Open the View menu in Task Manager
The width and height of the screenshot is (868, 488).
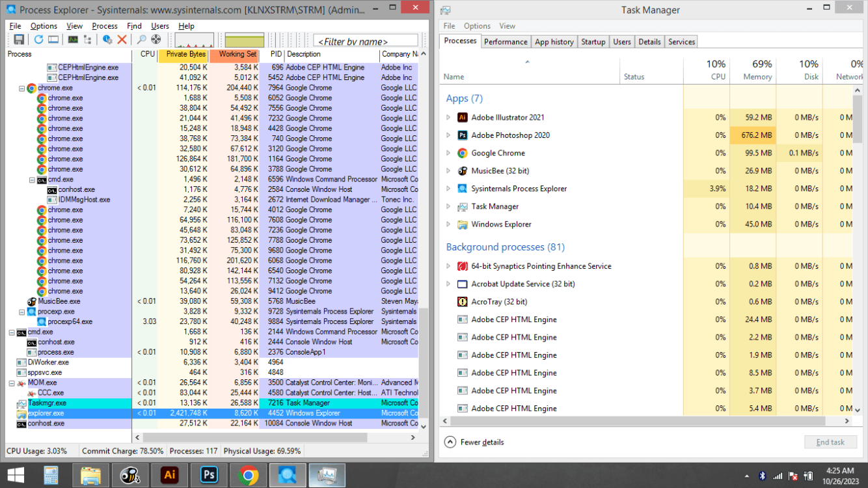[x=507, y=26]
